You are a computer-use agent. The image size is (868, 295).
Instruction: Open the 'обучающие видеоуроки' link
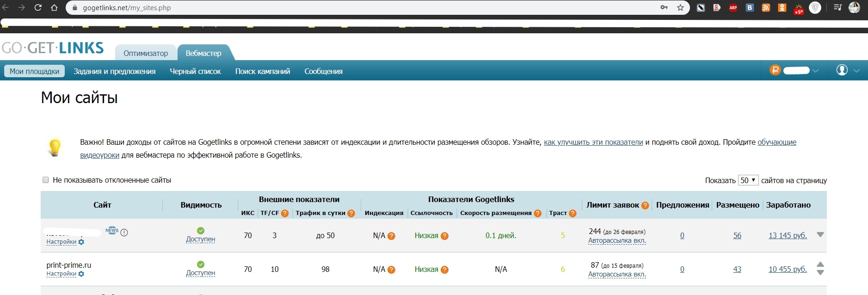coord(777,142)
